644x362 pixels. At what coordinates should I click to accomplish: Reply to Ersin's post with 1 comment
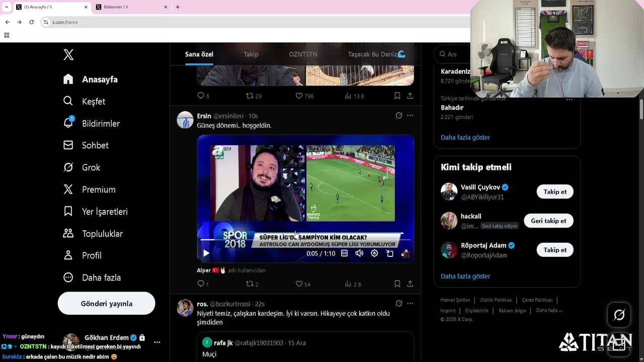pos(203,284)
